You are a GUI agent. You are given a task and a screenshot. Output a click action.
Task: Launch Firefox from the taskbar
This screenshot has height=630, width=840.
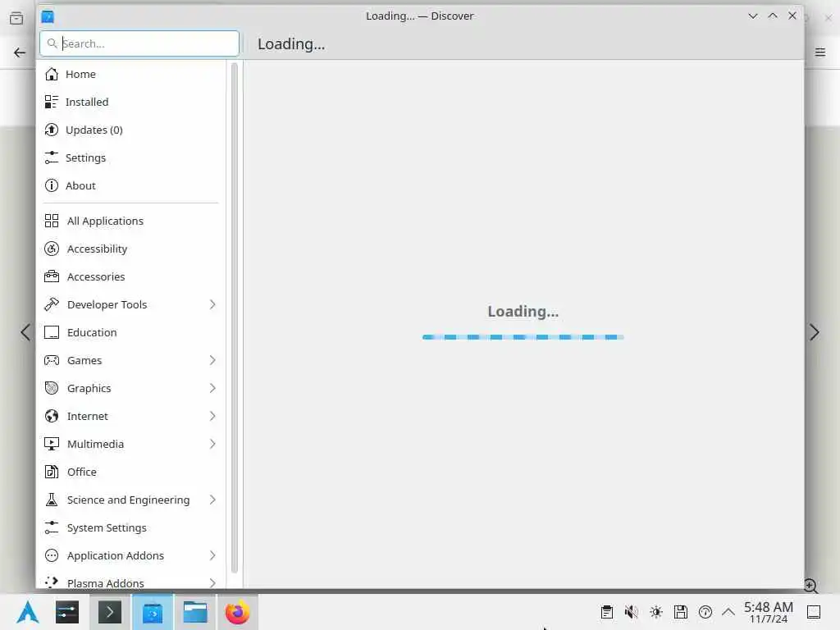(237, 612)
